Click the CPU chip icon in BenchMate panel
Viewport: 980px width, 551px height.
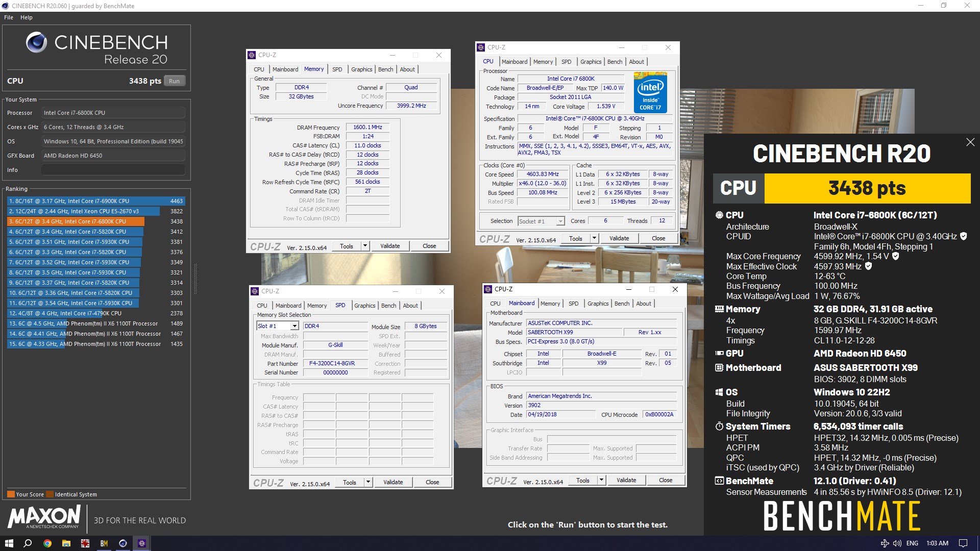[x=719, y=215]
